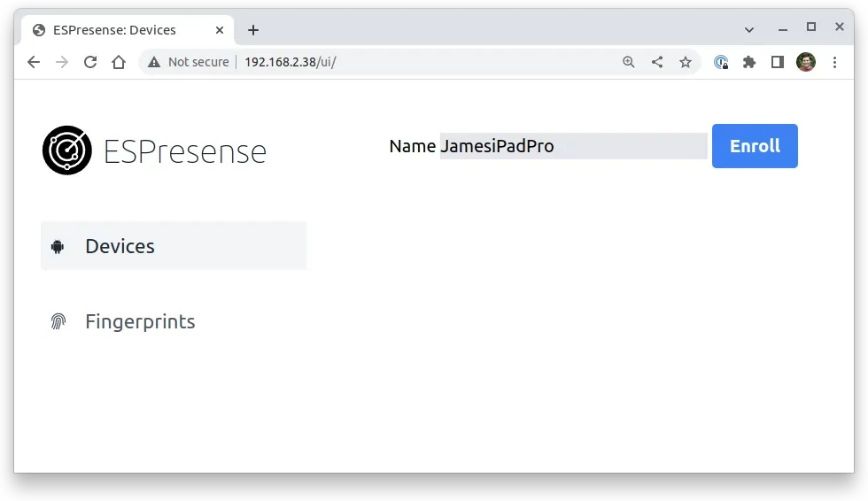This screenshot has height=501, width=868.
Task: Bookmark this page with the star icon
Action: [x=686, y=62]
